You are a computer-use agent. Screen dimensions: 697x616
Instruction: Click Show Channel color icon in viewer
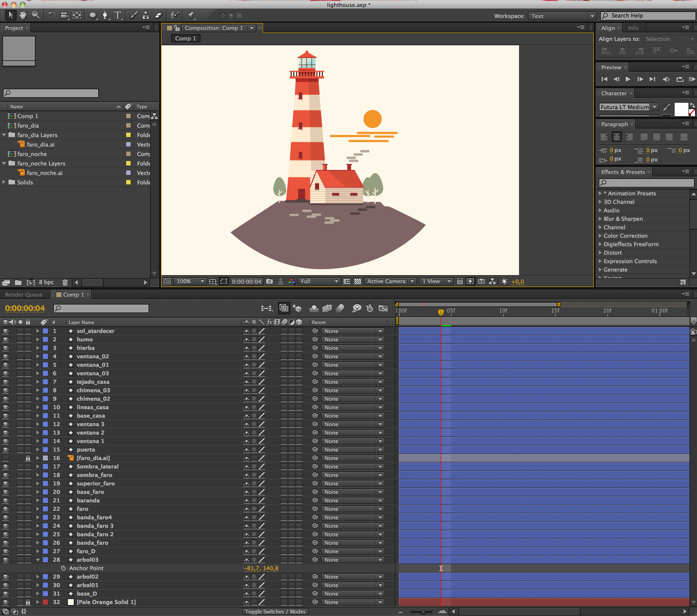click(x=292, y=282)
